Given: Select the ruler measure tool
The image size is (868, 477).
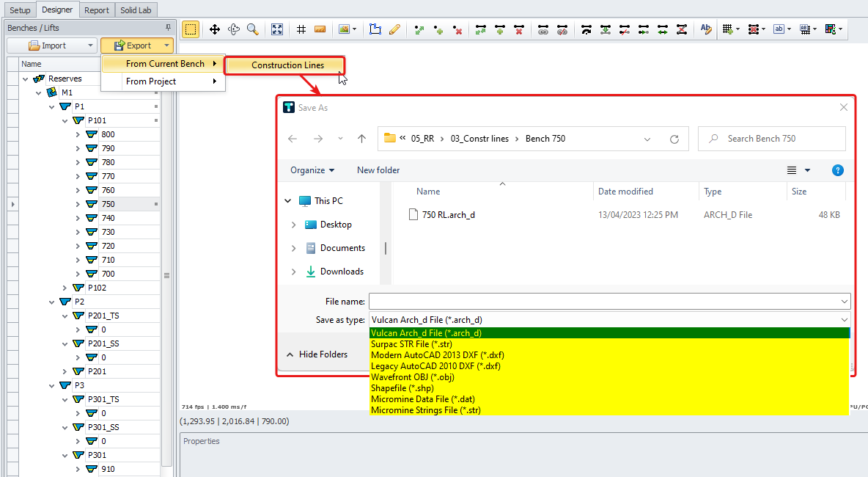Looking at the screenshot, I should point(320,29).
